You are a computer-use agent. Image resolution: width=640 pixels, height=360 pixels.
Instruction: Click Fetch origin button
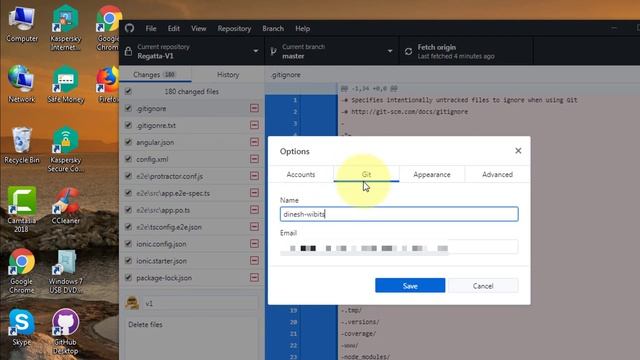click(x=466, y=51)
